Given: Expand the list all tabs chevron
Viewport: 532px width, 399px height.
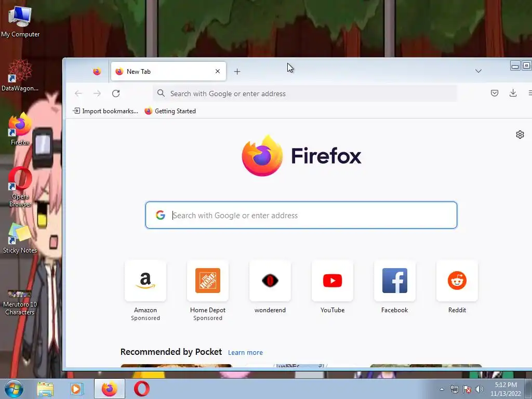Looking at the screenshot, I should pyautogui.click(x=478, y=71).
